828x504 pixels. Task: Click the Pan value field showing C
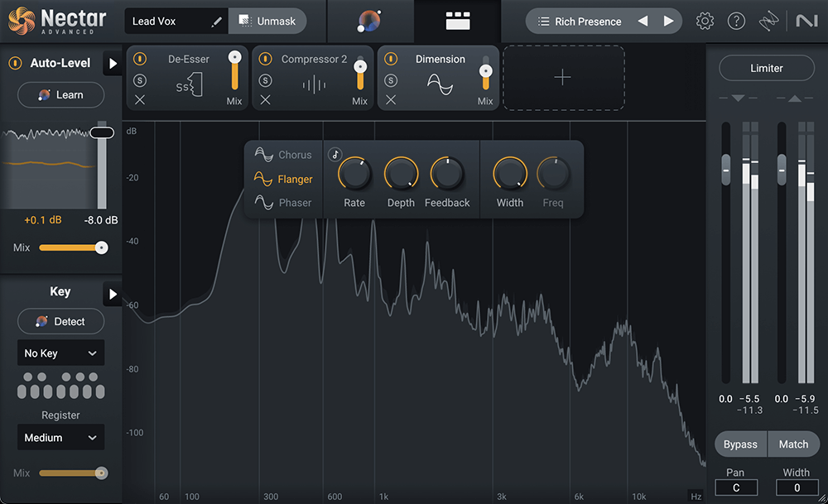[735, 487]
